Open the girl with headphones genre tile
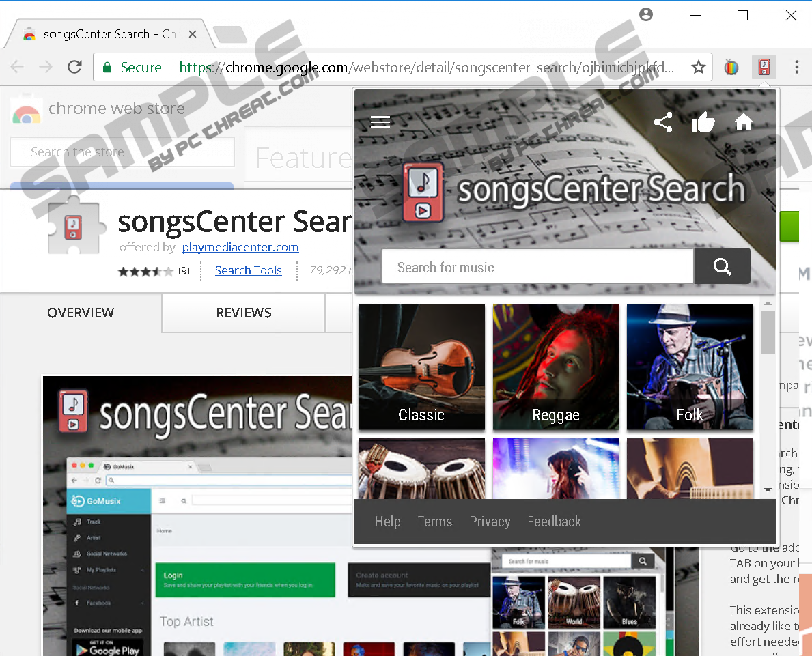The width and height of the screenshot is (812, 656). tap(556, 468)
